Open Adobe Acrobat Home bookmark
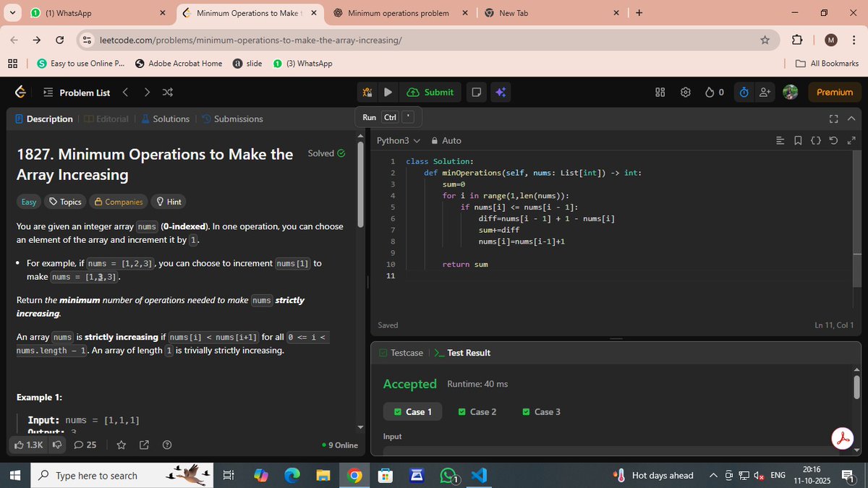Screen dimensions: 868x488 point(179,63)
